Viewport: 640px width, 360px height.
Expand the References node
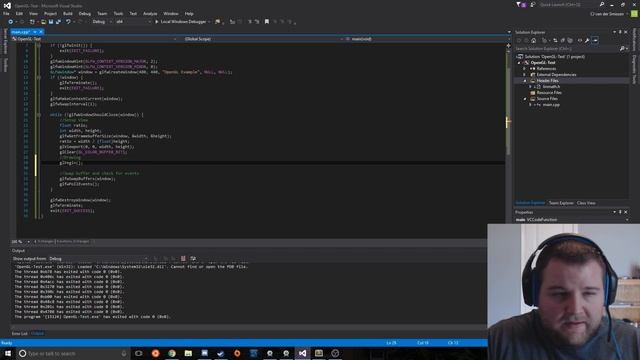click(525, 69)
